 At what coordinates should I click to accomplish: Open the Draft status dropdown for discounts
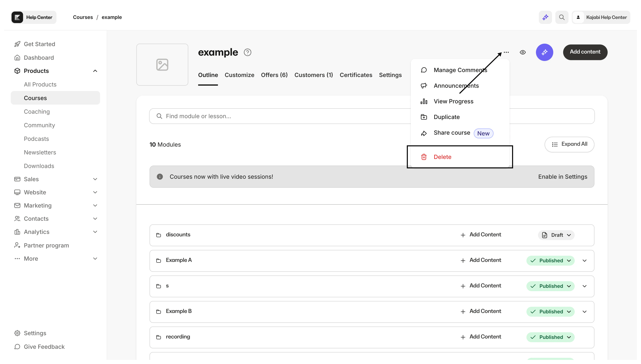click(556, 235)
